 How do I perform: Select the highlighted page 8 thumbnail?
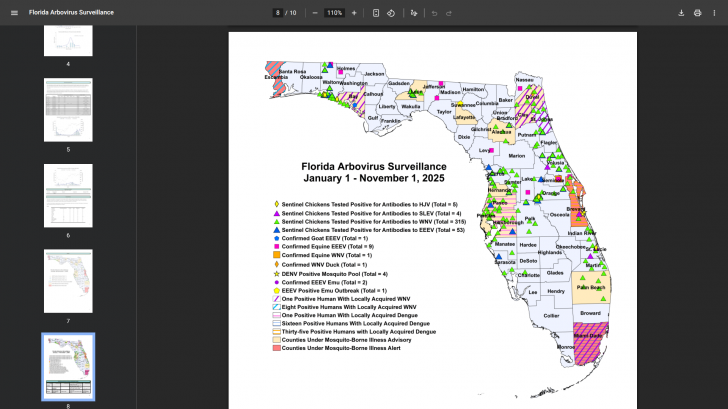68,366
